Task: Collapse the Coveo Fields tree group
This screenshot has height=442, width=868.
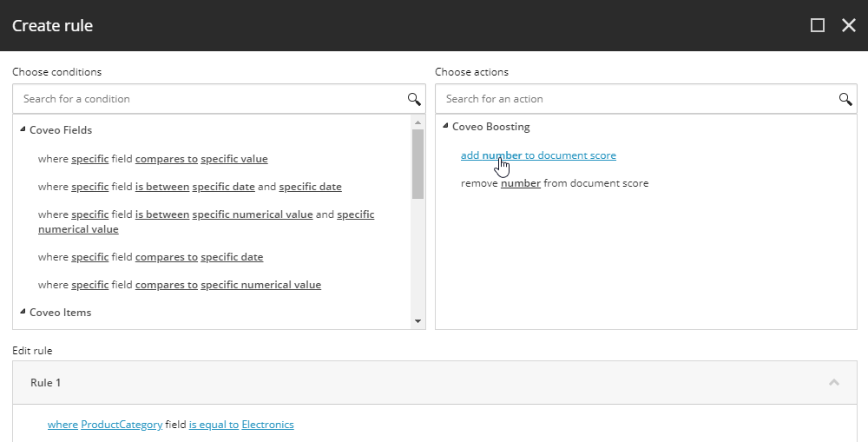Action: click(23, 129)
